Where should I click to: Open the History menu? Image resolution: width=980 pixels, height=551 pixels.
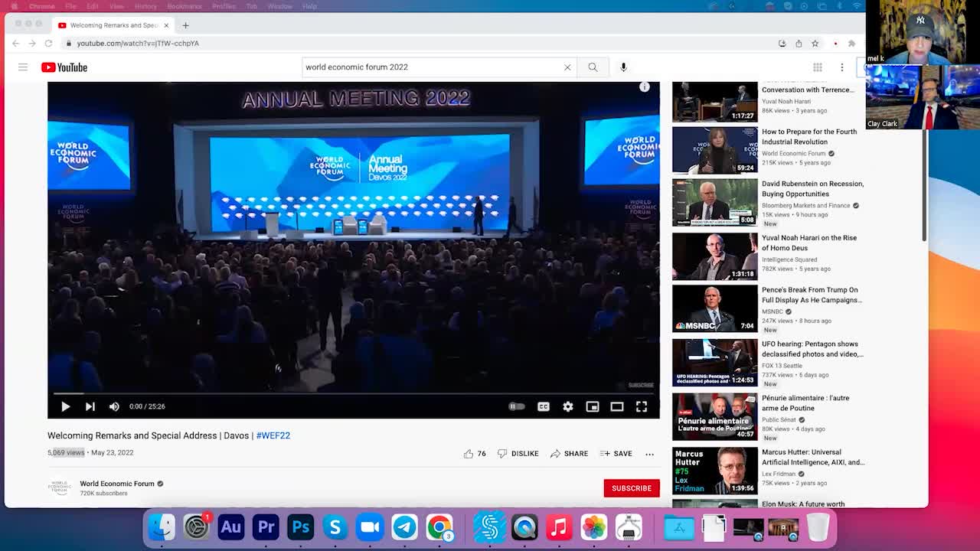(x=145, y=6)
